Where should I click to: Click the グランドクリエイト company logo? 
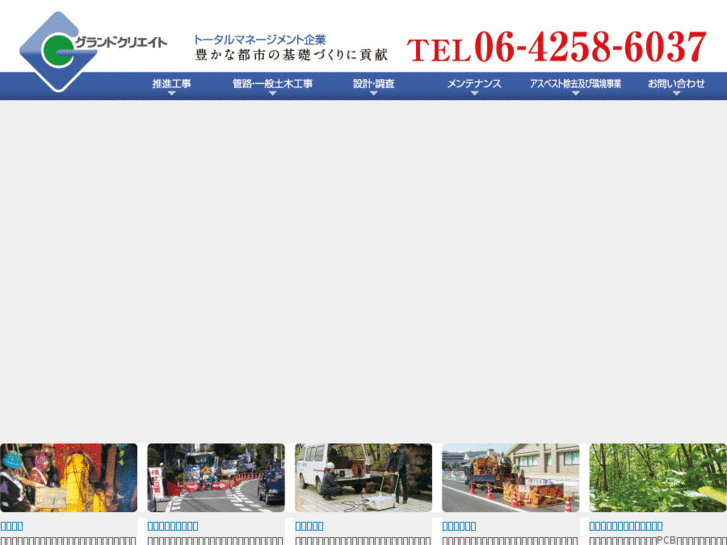(93, 51)
